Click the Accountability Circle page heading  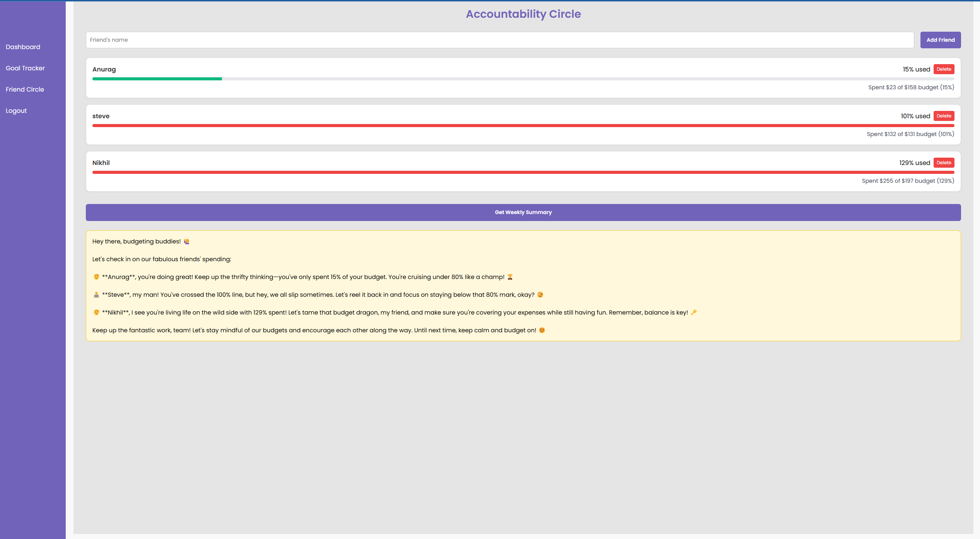pos(523,14)
